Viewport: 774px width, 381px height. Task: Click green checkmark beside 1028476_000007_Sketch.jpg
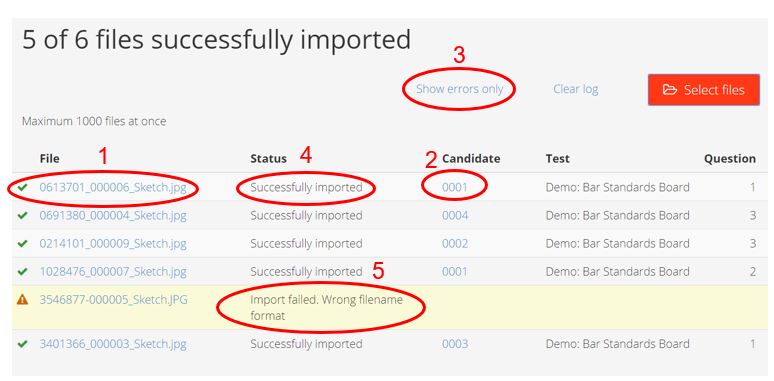(22, 272)
